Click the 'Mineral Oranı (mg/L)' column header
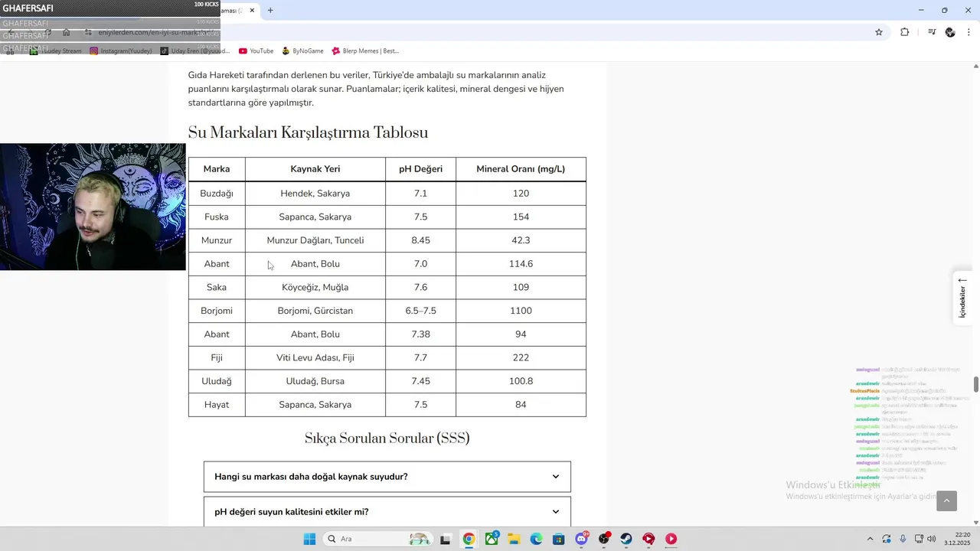 [521, 169]
